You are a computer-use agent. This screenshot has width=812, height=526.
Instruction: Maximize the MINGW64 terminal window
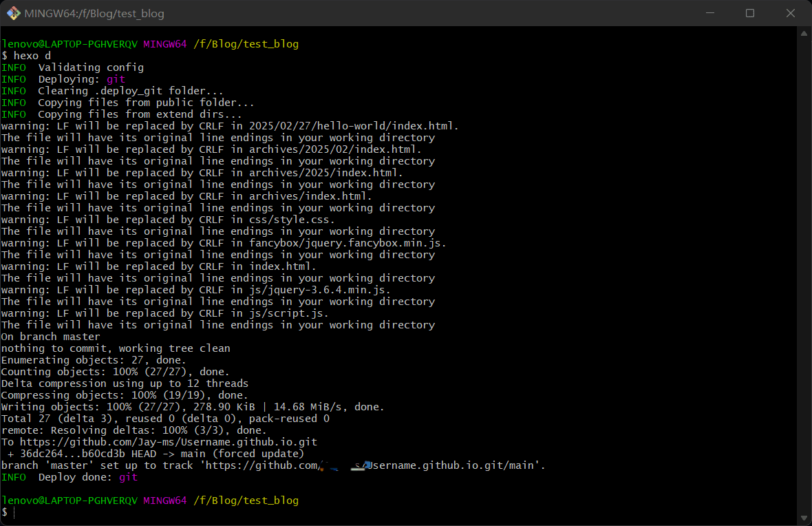click(x=750, y=13)
